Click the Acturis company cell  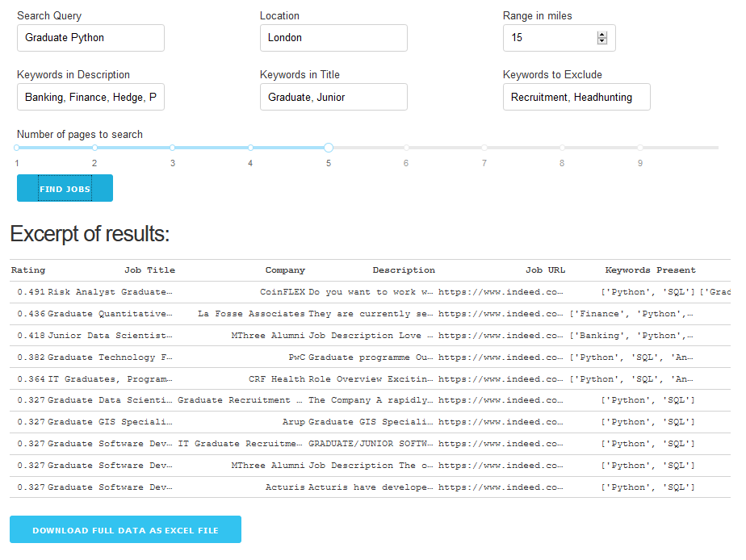[x=285, y=487]
